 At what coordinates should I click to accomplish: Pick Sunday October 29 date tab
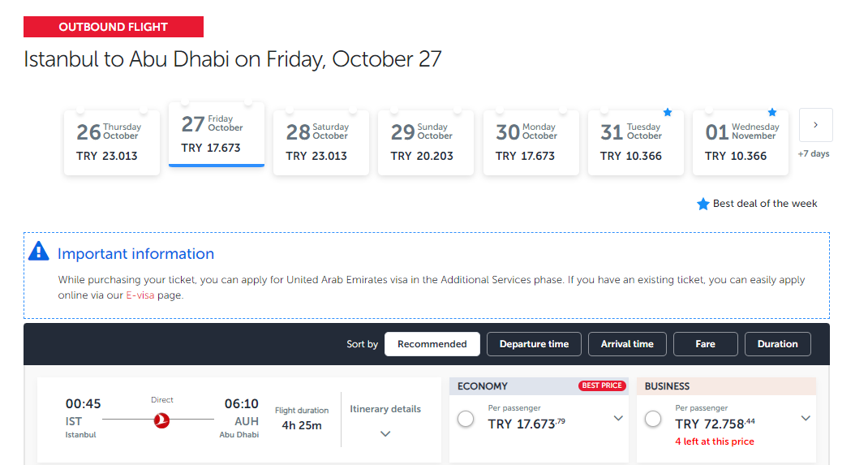click(x=425, y=142)
